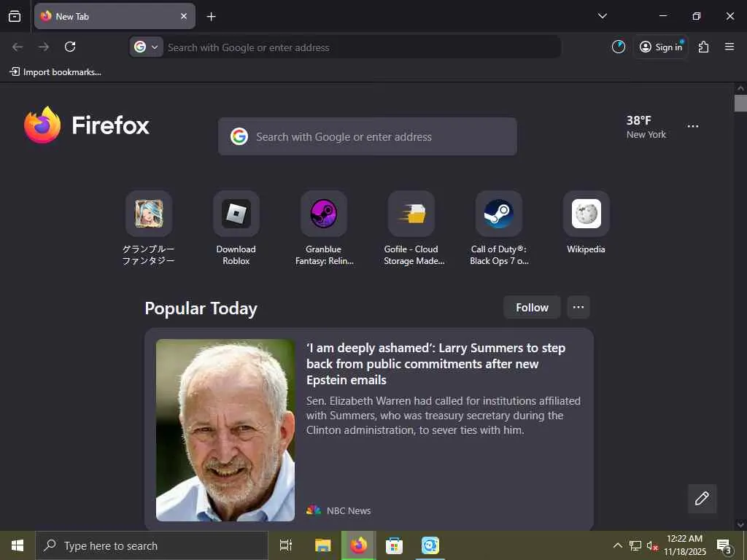Open the Firefox View tab list icon
The width and height of the screenshot is (747, 560).
click(15, 16)
